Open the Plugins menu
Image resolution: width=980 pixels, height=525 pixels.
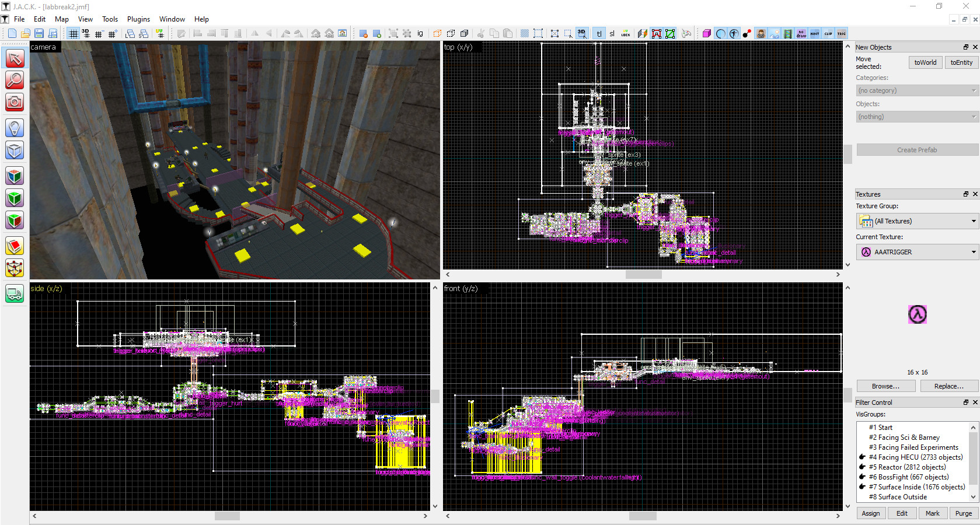[138, 19]
